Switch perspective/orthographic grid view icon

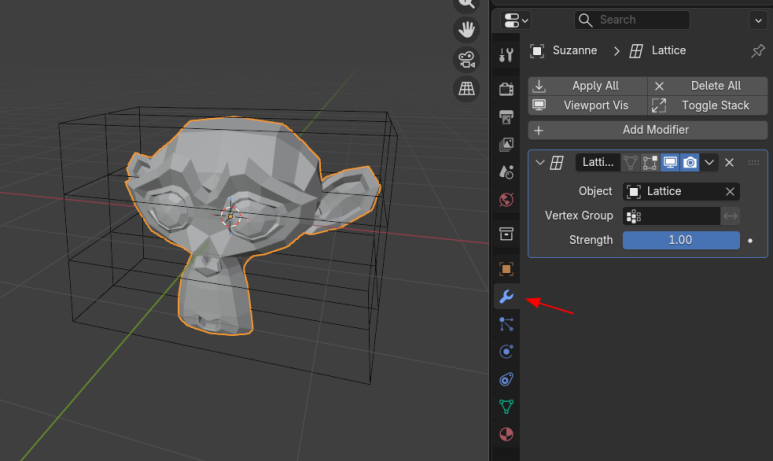tap(466, 89)
